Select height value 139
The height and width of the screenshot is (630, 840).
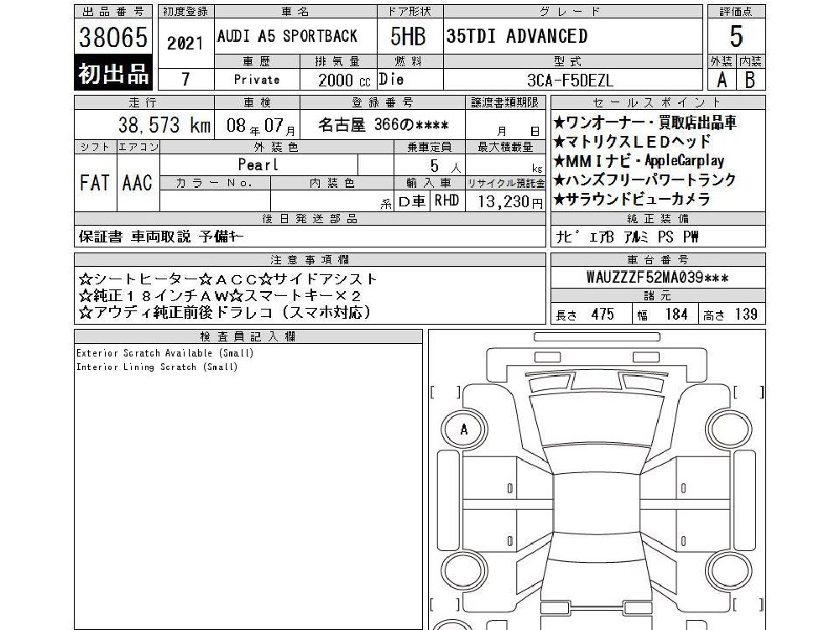coord(746,314)
